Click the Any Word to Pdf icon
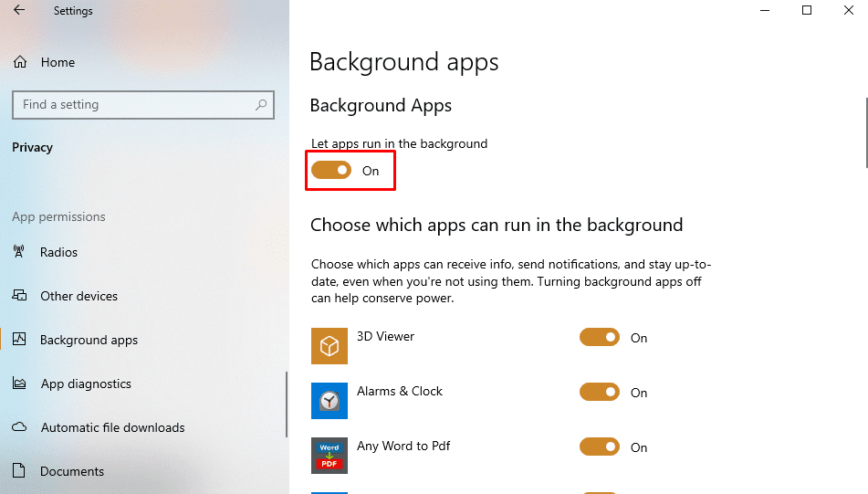868x494 pixels. click(x=329, y=456)
